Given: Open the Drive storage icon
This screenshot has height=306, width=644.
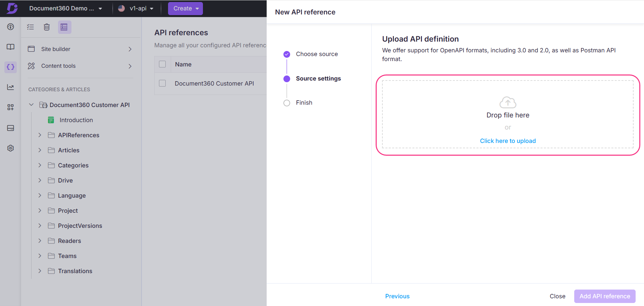Looking at the screenshot, I should pos(10,128).
